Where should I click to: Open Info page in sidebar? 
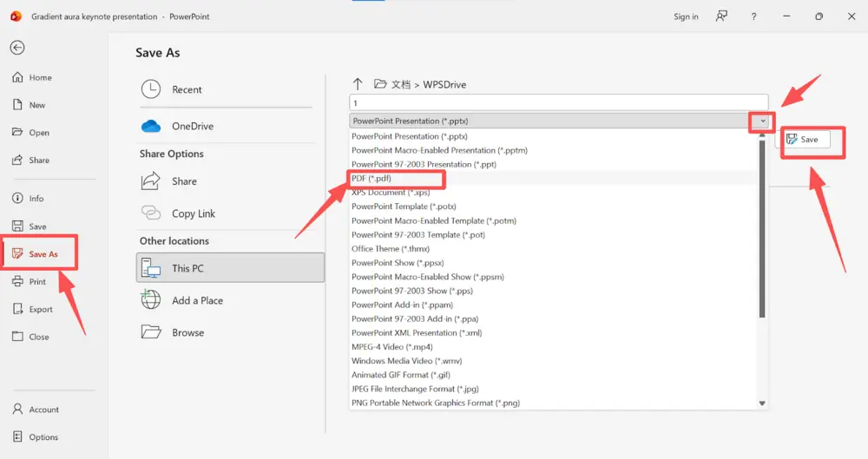point(28,198)
